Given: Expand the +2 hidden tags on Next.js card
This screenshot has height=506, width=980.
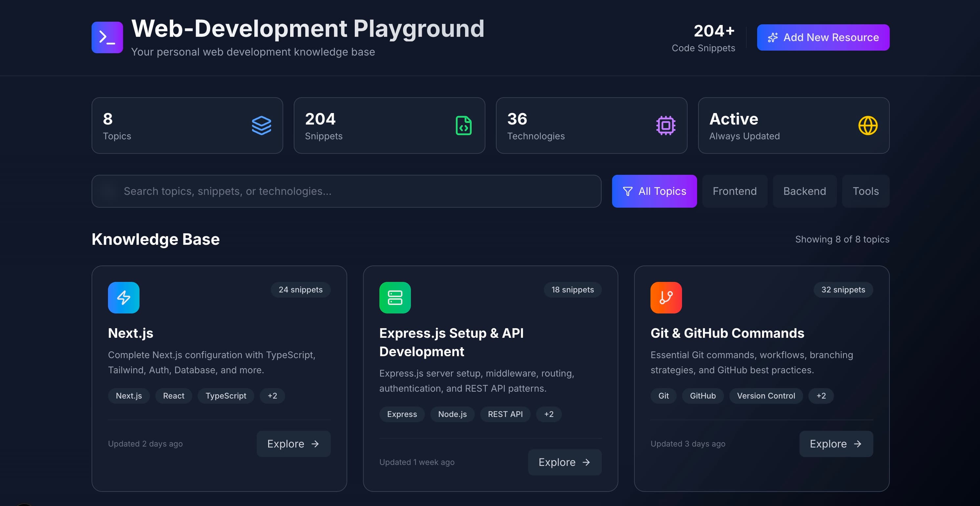Looking at the screenshot, I should coord(272,396).
